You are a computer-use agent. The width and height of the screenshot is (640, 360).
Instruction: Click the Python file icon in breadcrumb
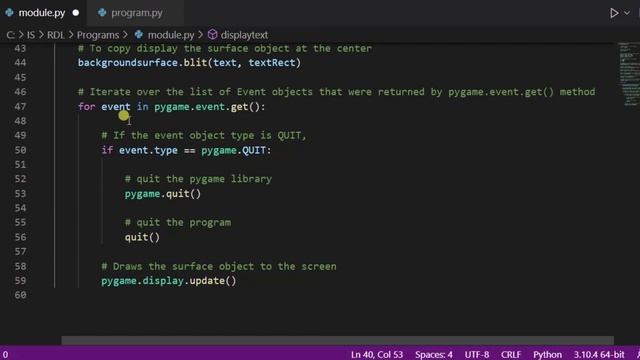tap(139, 35)
